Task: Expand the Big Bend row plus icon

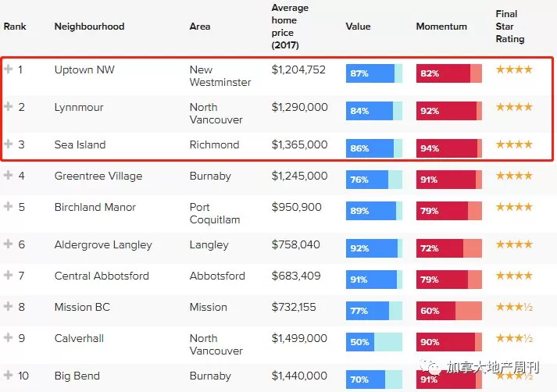Action: point(8,375)
